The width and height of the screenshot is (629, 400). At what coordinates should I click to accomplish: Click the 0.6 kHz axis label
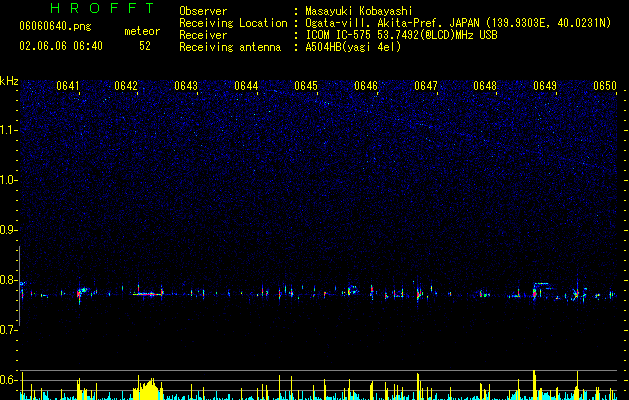[9, 380]
